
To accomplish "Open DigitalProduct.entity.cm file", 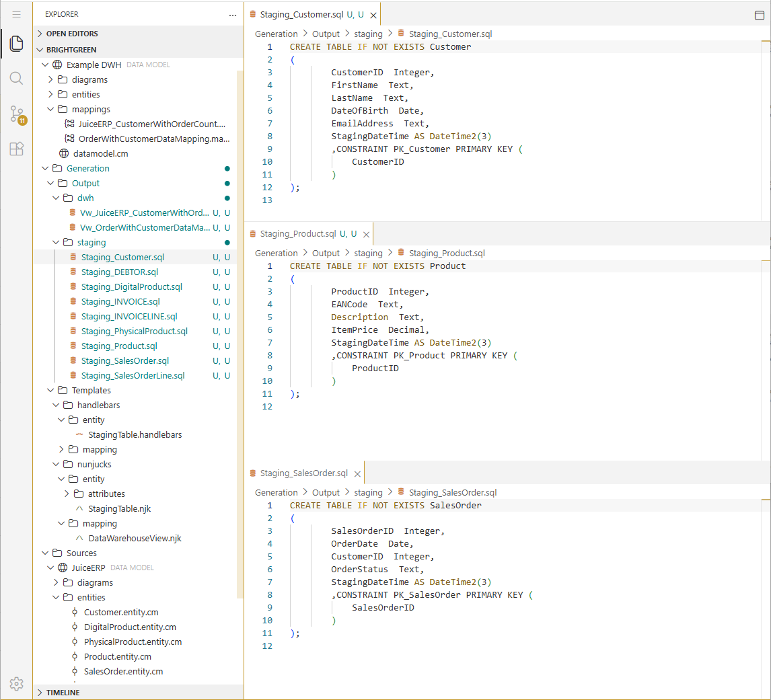I will click(130, 627).
